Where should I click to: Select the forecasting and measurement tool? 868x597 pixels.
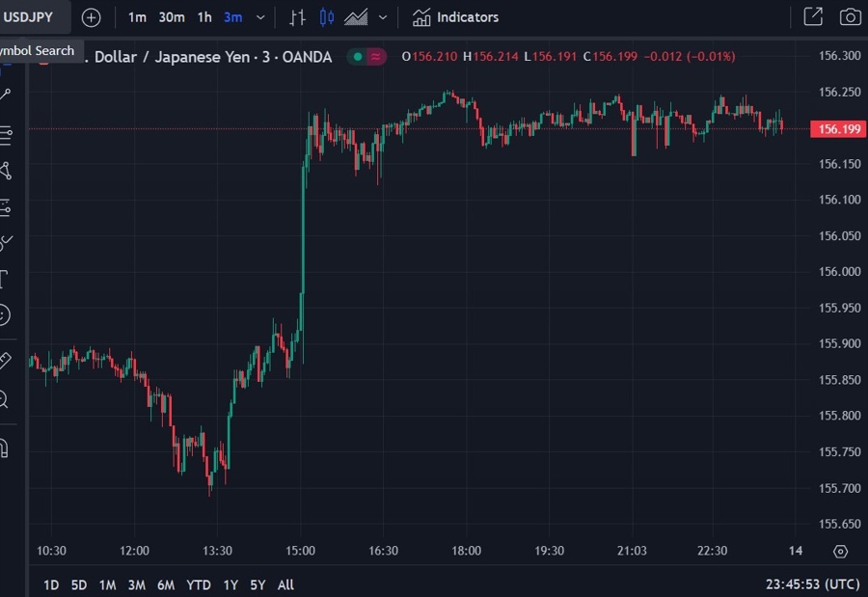6,207
